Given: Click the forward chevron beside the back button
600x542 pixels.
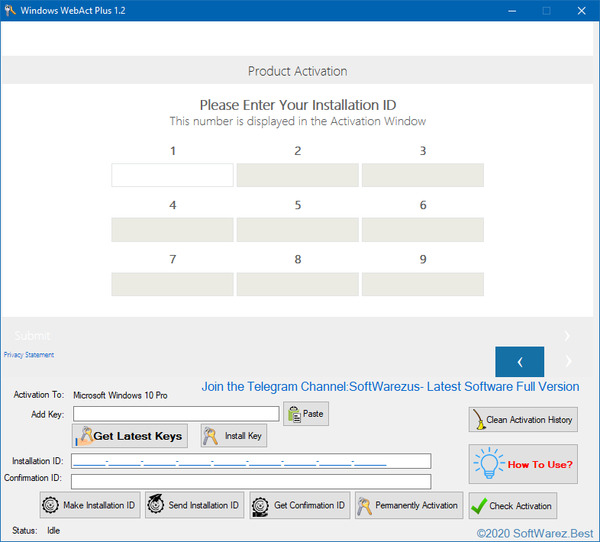Looking at the screenshot, I should tap(569, 361).
